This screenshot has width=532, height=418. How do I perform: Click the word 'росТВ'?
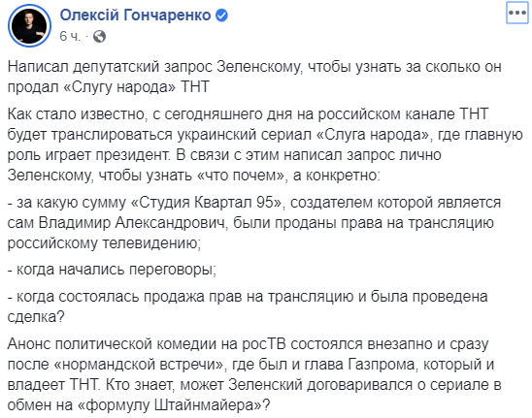tap(264, 344)
